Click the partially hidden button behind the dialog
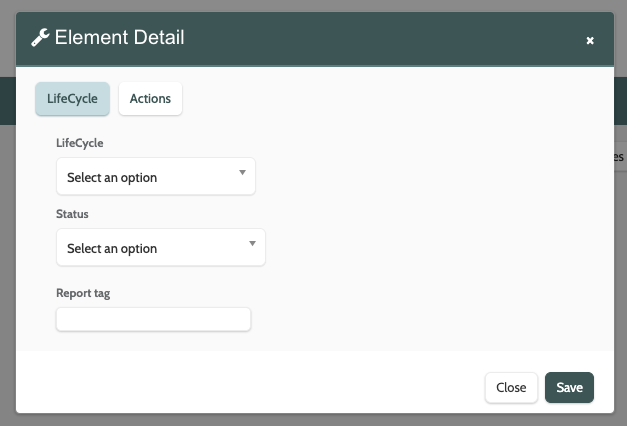Image resolution: width=627 pixels, height=426 pixels. (619, 157)
